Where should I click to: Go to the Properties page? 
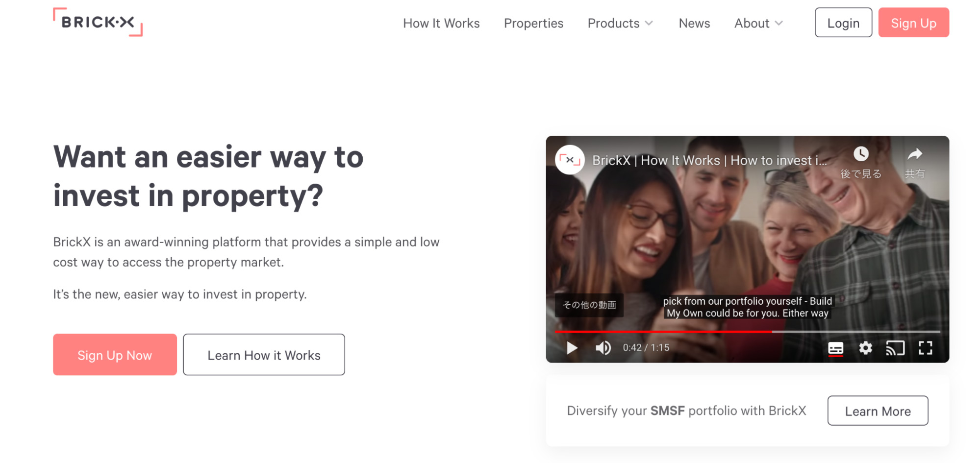pyautogui.click(x=533, y=23)
